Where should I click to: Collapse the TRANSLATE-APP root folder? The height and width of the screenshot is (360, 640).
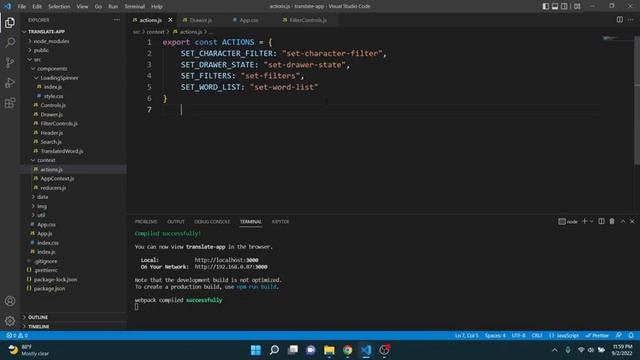pyautogui.click(x=46, y=31)
